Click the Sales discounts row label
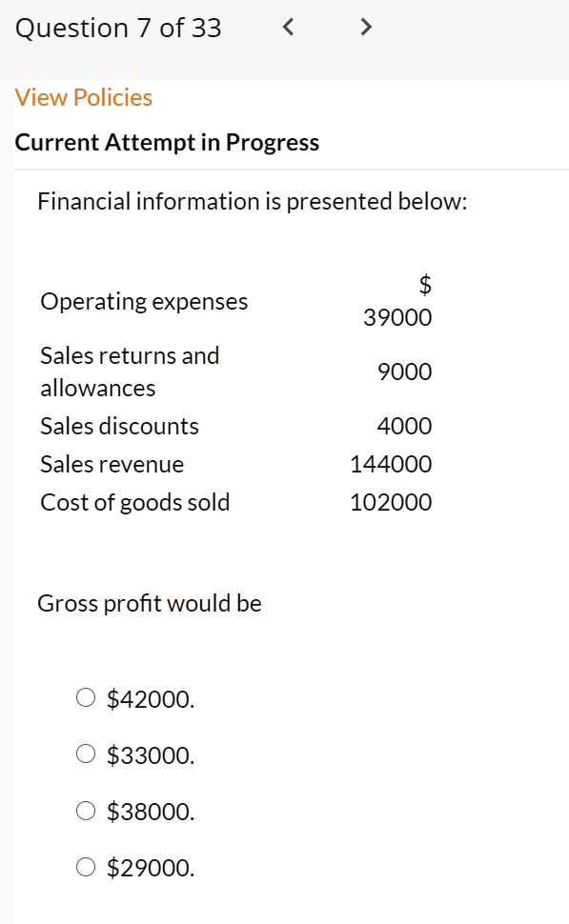 coord(120,426)
